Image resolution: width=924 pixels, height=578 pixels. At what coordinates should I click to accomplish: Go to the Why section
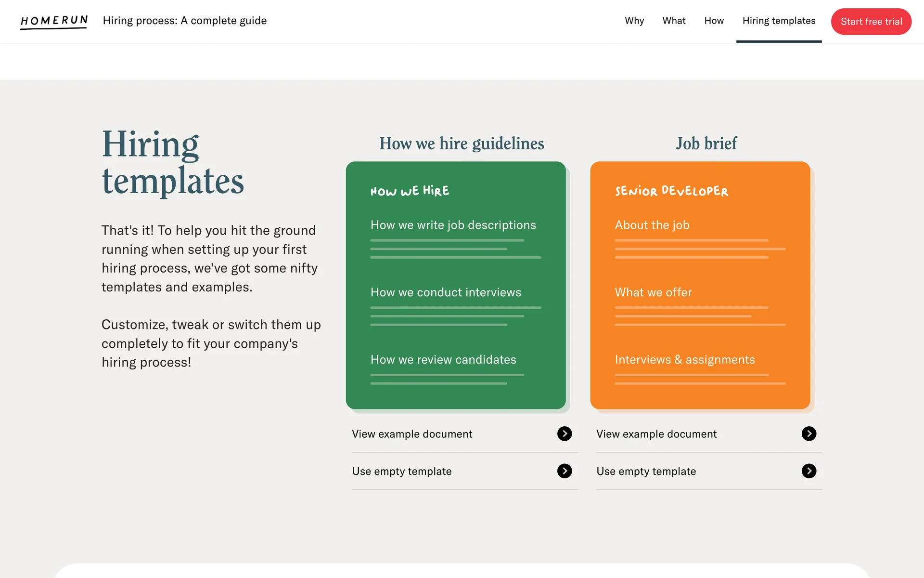click(x=634, y=21)
